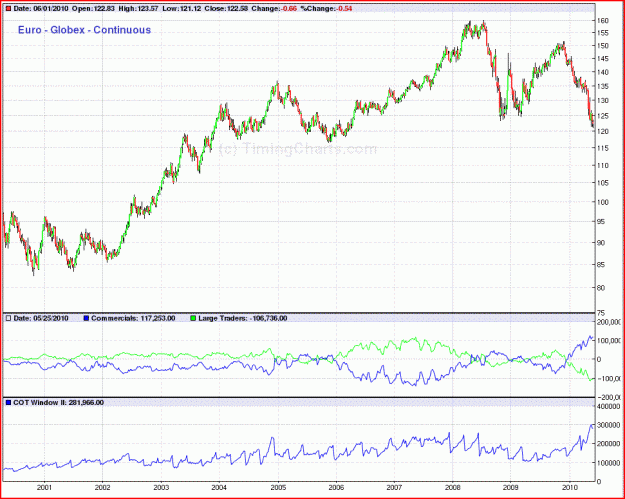This screenshot has height=499, width=625.
Task: Click the 135 price axis label
Action: click(603, 86)
